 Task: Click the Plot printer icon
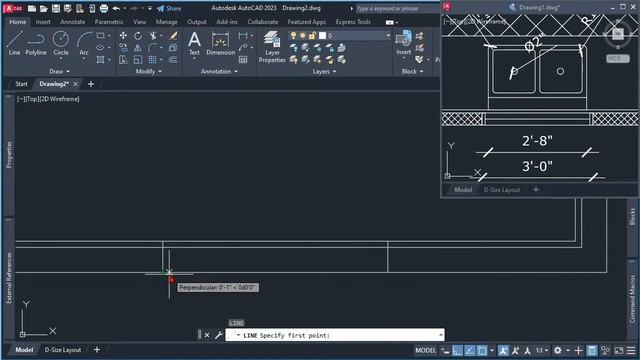point(104,8)
